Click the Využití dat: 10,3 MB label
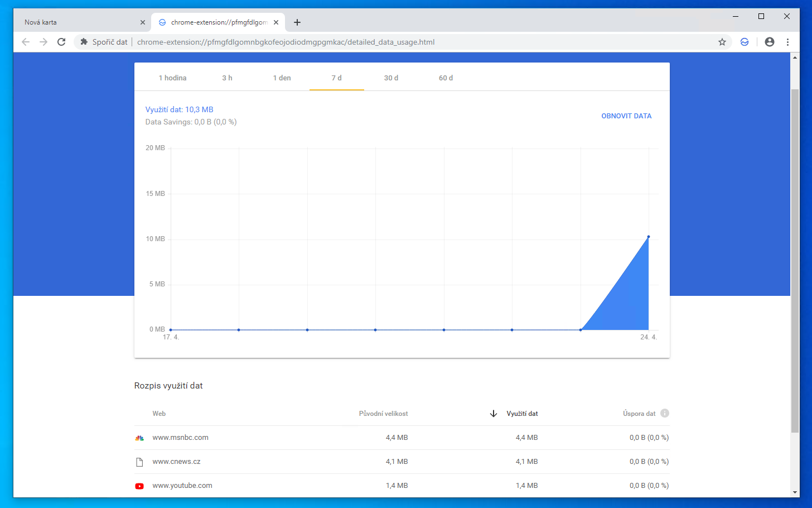The width and height of the screenshot is (812, 508). coord(180,109)
